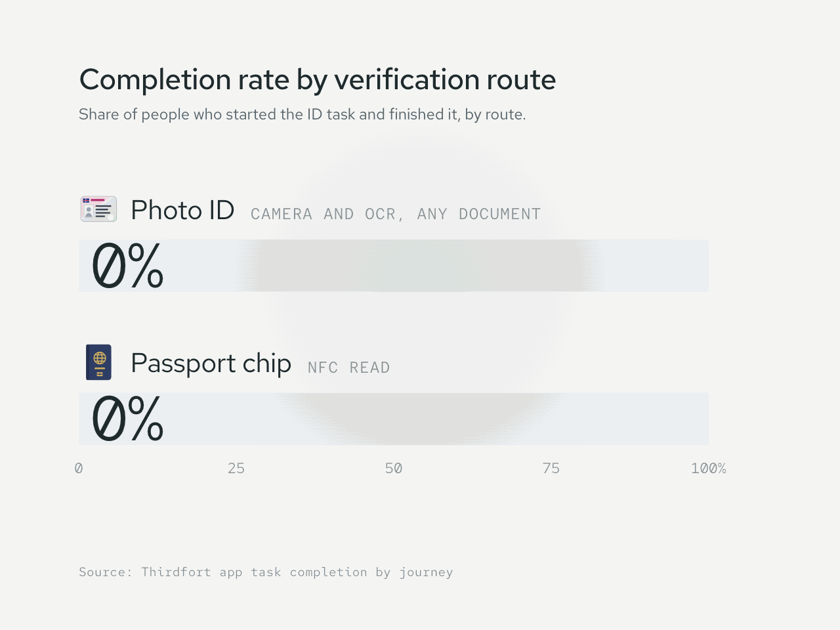Screen dimensions: 840x630
Task: Click the 25 axis tick label
Action: pos(236,469)
